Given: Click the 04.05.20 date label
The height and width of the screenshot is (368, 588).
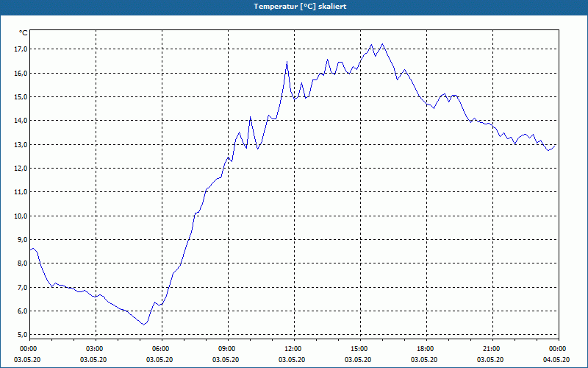Looking at the screenshot, I should [x=556, y=360].
